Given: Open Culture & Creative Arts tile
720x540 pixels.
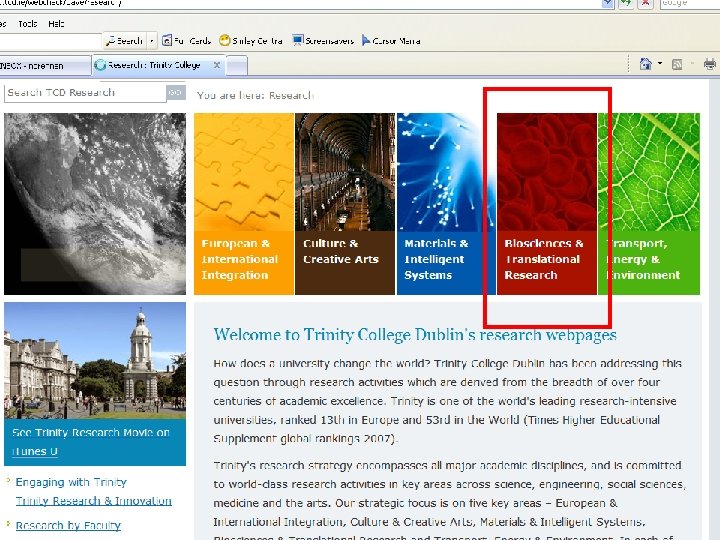Looking at the screenshot, I should click(345, 204).
